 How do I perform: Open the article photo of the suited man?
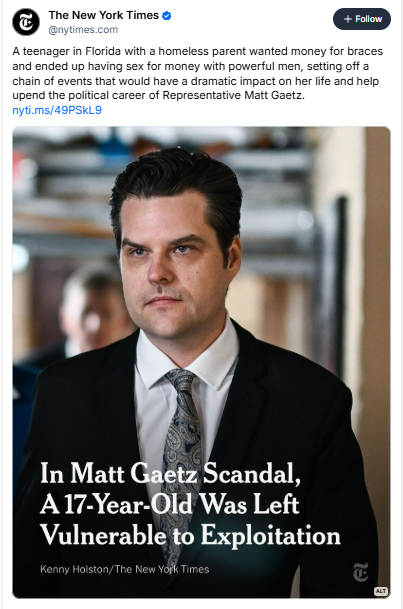(x=202, y=362)
